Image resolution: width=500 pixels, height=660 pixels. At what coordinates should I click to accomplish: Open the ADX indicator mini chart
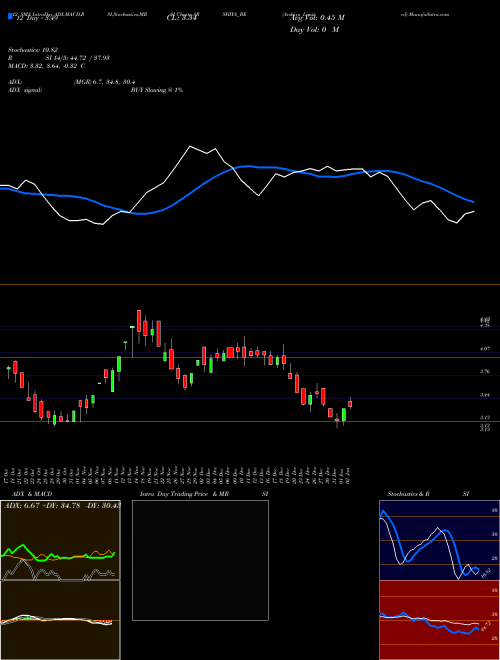click(60, 540)
